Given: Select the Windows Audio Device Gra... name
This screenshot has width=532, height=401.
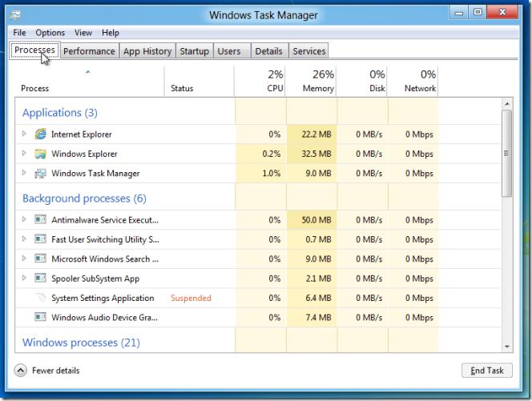Looking at the screenshot, I should point(104,318).
